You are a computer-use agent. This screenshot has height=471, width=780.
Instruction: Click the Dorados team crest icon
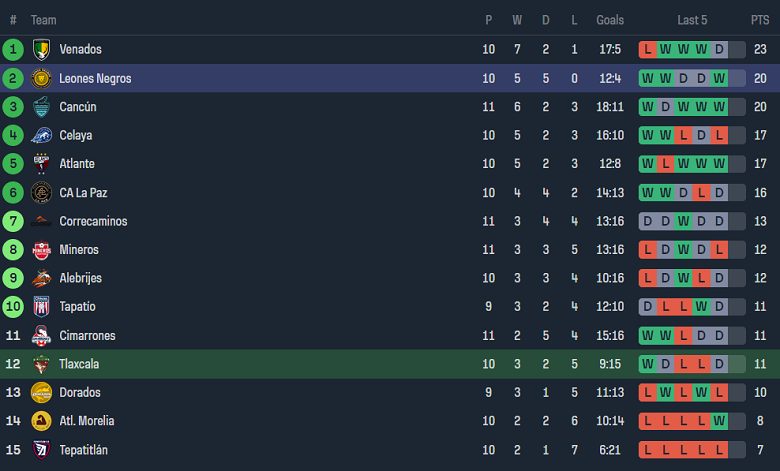[x=41, y=393]
